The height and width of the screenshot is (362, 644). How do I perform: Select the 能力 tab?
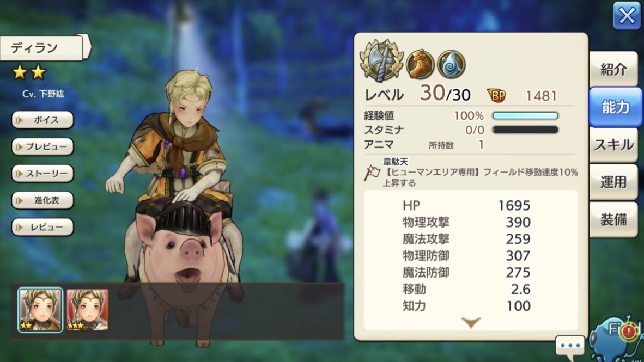615,107
